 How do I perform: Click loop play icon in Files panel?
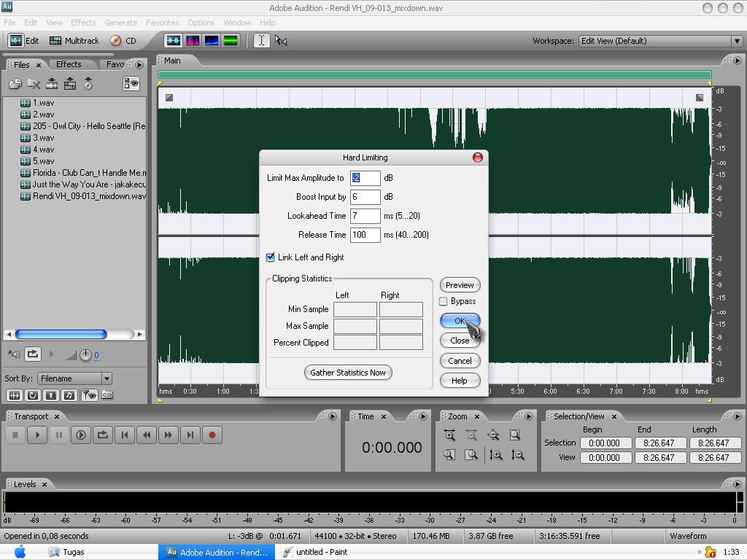click(x=33, y=354)
